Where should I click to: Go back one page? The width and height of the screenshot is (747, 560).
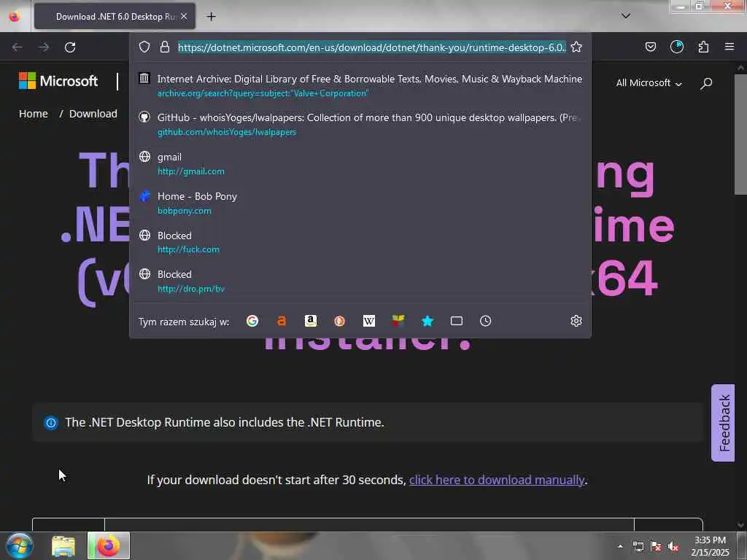coord(18,47)
